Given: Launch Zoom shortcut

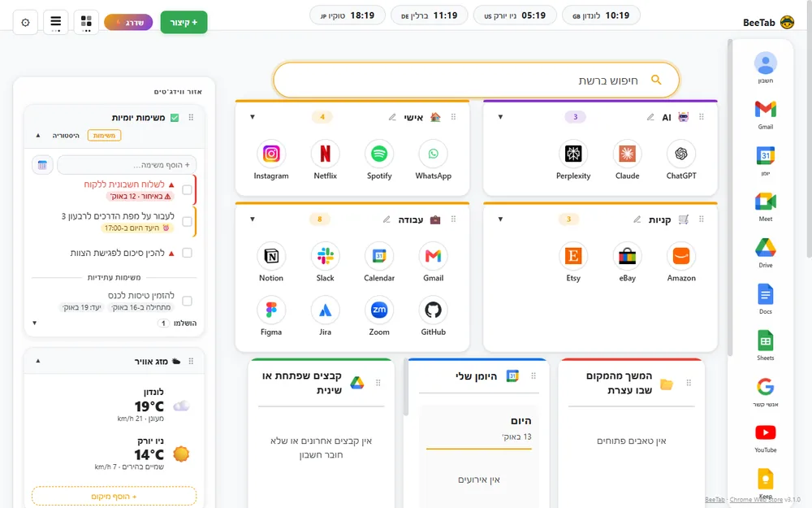Looking at the screenshot, I should [379, 310].
